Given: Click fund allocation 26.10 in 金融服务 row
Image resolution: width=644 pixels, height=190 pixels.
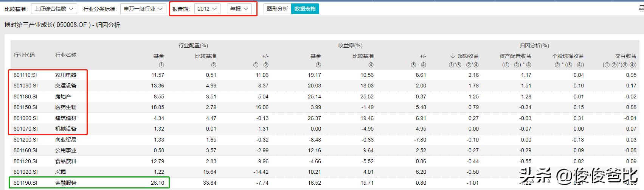Looking at the screenshot, I should [158, 183].
